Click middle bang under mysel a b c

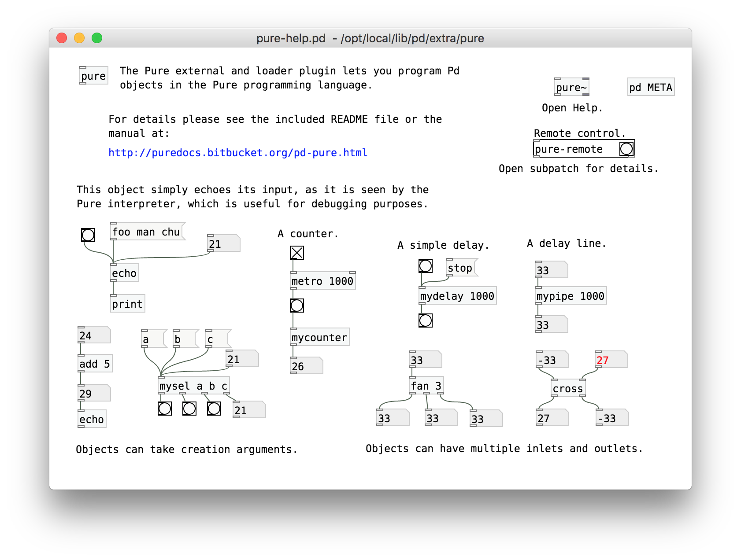coord(189,409)
